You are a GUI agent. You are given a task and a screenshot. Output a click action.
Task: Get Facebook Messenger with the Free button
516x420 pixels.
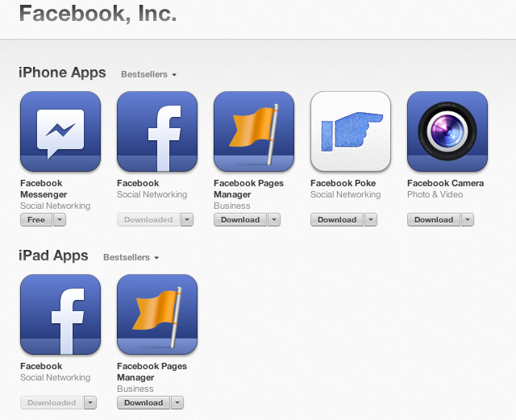[36, 219]
